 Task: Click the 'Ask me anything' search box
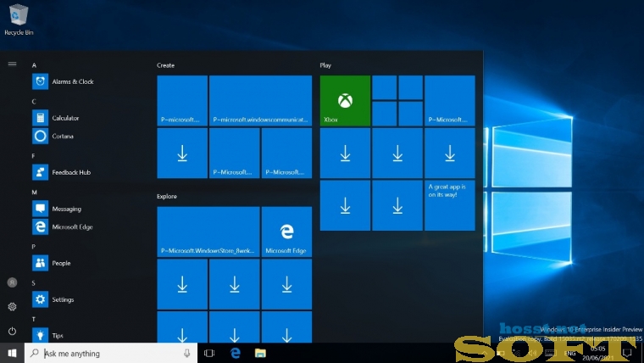click(x=111, y=353)
